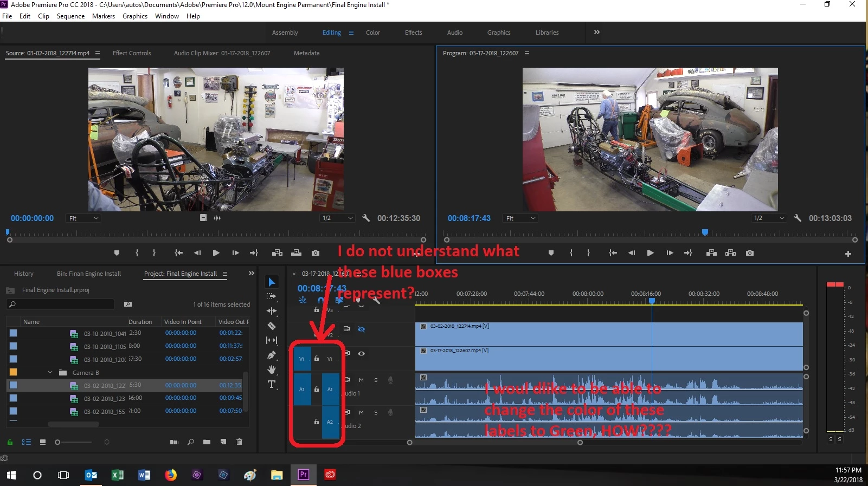The height and width of the screenshot is (486, 868).
Task: Select clip 03-17-2018_122607.mp4 in timeline
Action: (x=609, y=359)
